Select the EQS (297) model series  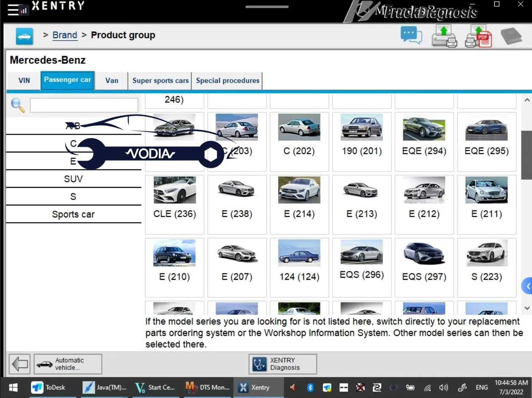(424, 268)
